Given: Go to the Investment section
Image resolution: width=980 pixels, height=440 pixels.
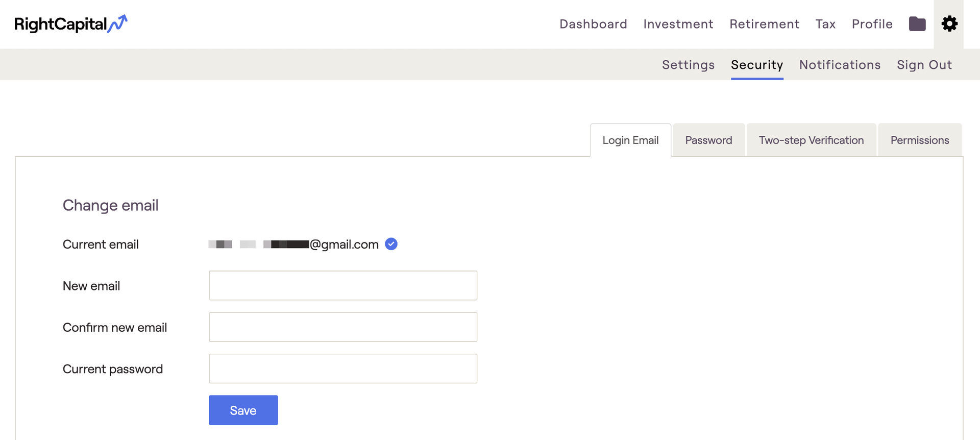Looking at the screenshot, I should point(678,24).
